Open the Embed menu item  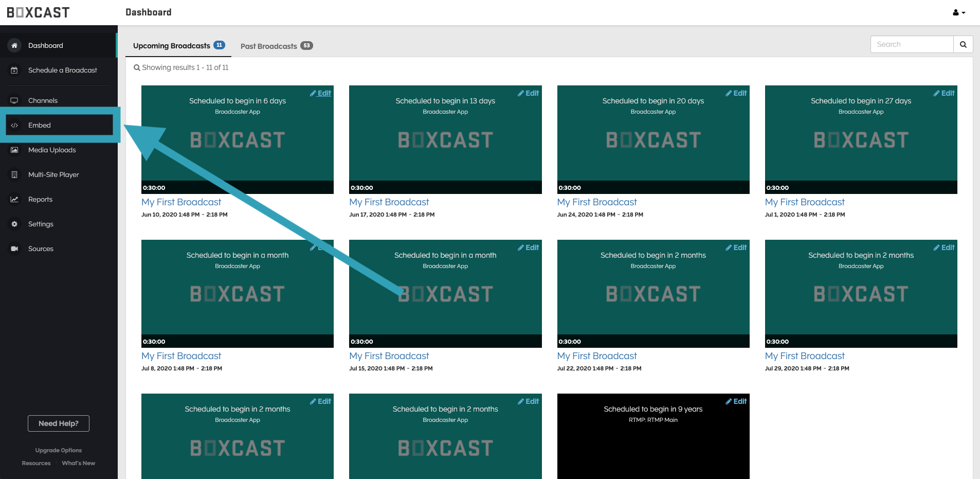click(40, 125)
